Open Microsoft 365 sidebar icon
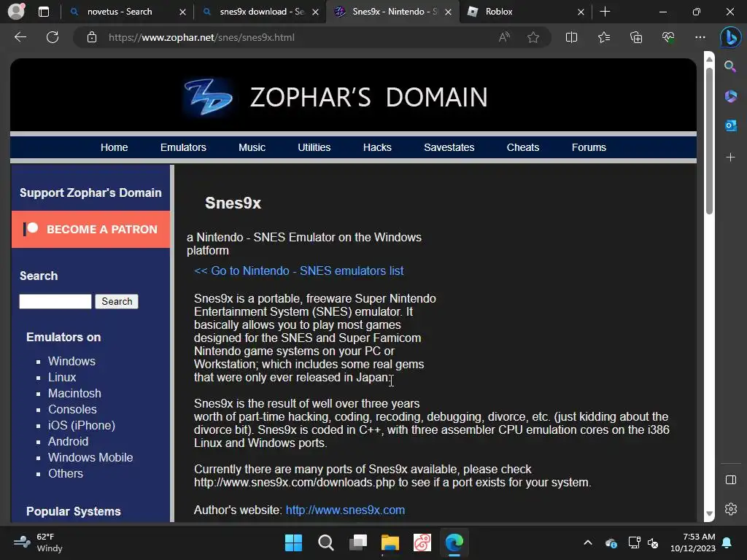747x560 pixels. [x=730, y=96]
